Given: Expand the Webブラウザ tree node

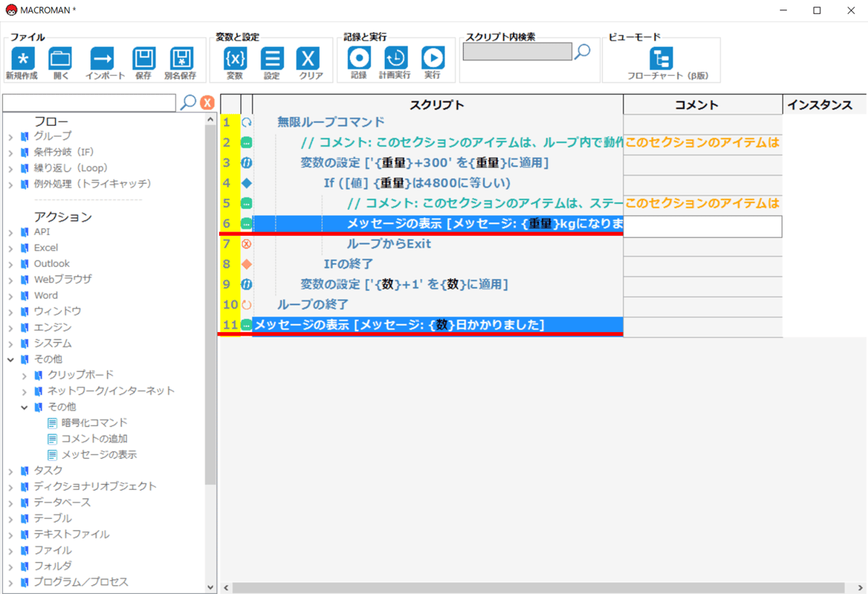Looking at the screenshot, I should [11, 279].
